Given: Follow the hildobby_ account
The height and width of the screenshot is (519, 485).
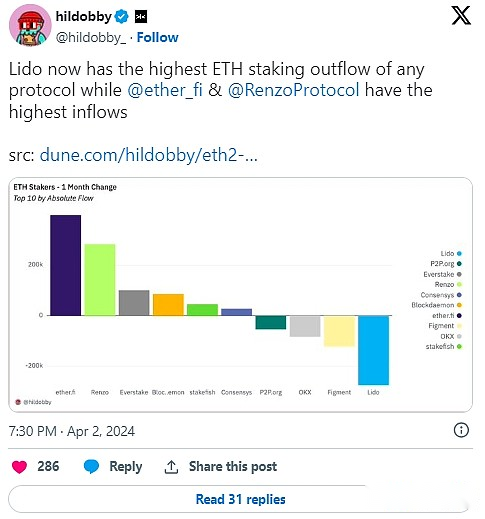Looking at the screenshot, I should point(157,37).
